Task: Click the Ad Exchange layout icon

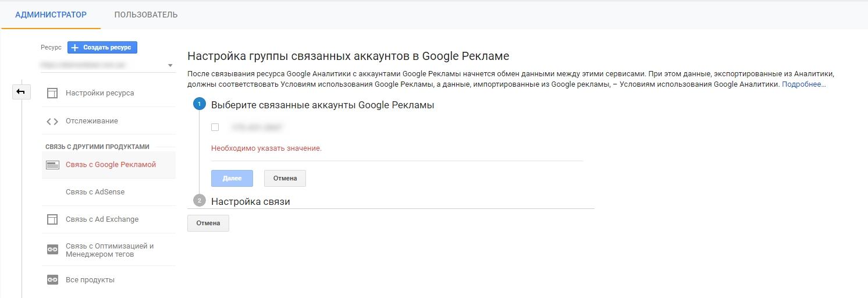Action: tap(52, 219)
